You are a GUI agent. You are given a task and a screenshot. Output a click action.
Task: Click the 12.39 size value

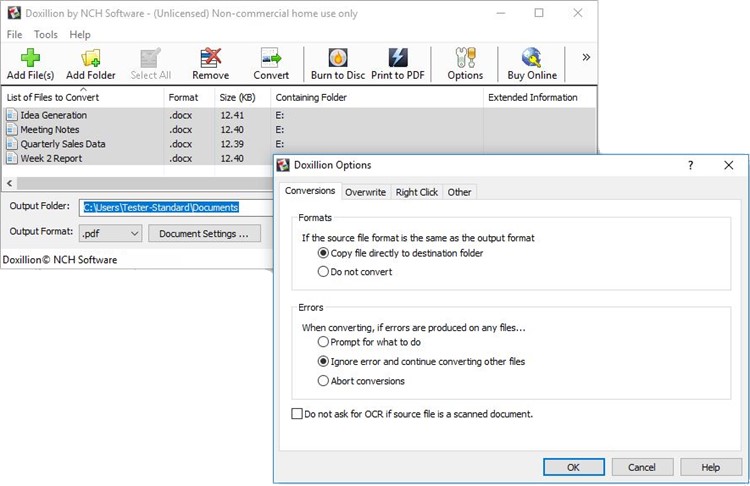[232, 144]
